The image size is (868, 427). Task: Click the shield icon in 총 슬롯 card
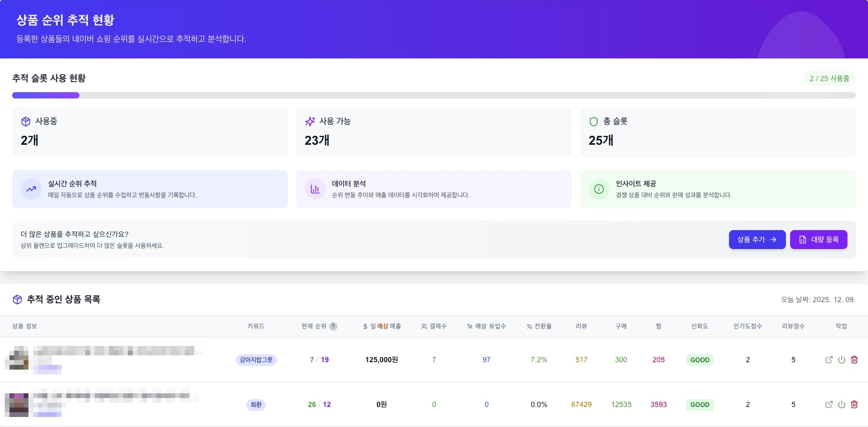point(593,122)
